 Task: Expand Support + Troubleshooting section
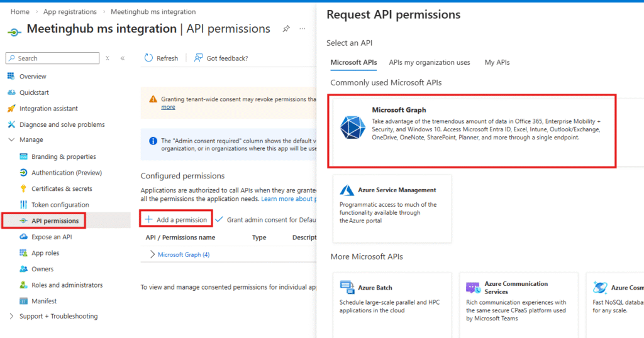coord(11,316)
